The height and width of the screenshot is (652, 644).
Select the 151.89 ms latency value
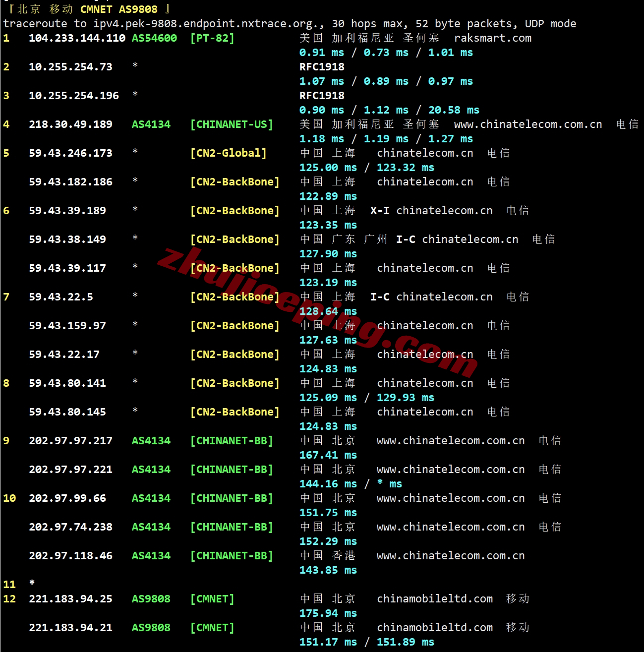click(406, 642)
